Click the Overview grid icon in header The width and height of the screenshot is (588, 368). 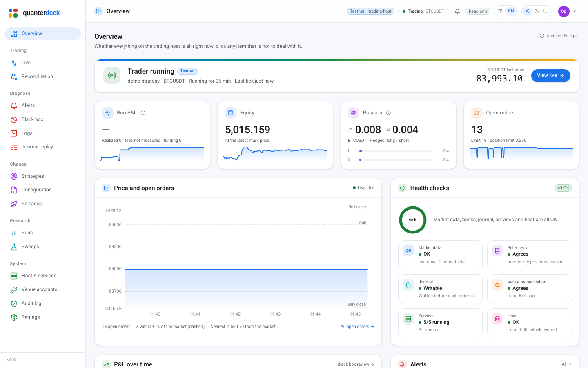coord(98,11)
